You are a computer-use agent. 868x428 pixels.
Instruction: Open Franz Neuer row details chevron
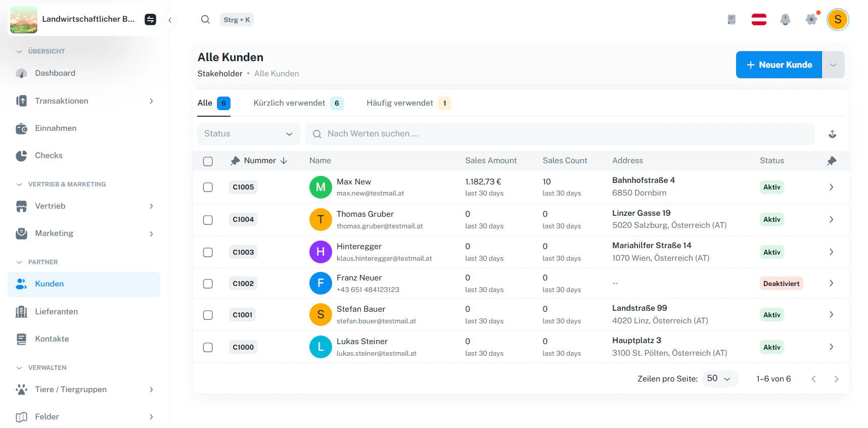831,283
